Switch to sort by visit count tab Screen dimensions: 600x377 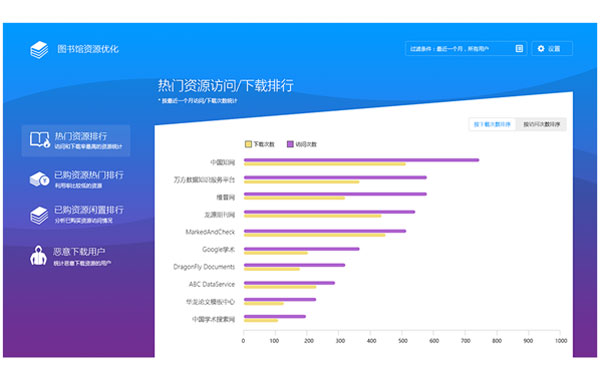pyautogui.click(x=541, y=124)
